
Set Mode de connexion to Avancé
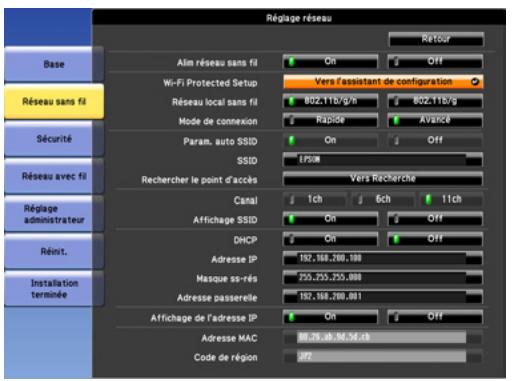(435, 120)
